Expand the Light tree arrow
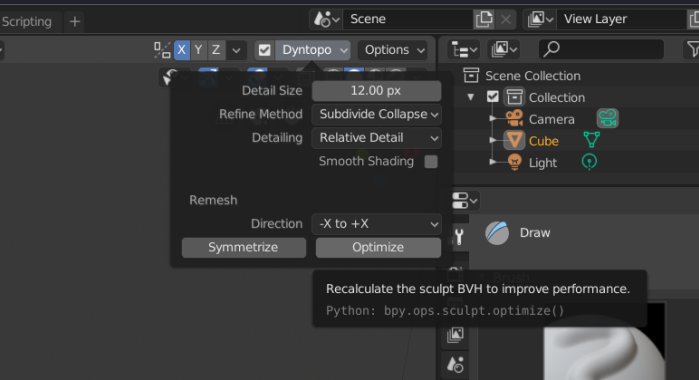Viewport: 699px width, 380px height. click(x=493, y=161)
